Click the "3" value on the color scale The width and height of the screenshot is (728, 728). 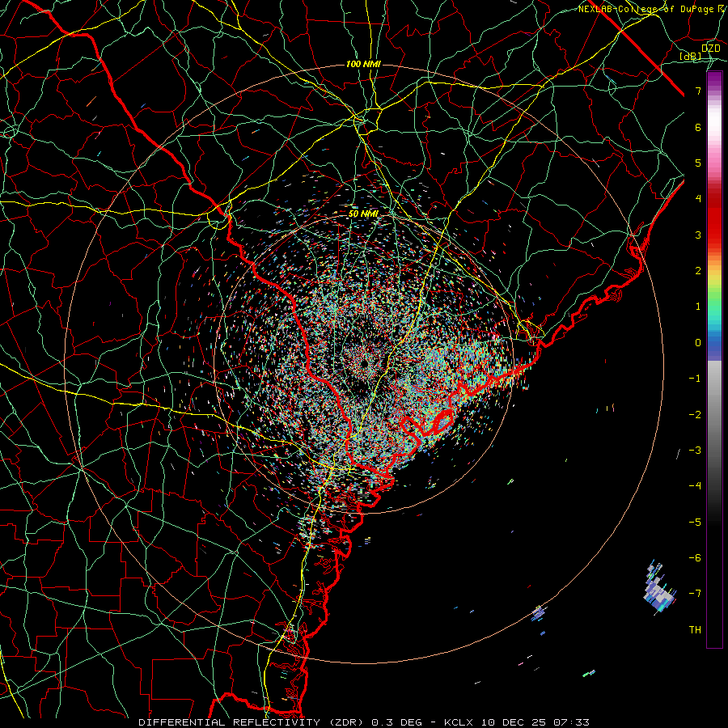[x=698, y=235]
